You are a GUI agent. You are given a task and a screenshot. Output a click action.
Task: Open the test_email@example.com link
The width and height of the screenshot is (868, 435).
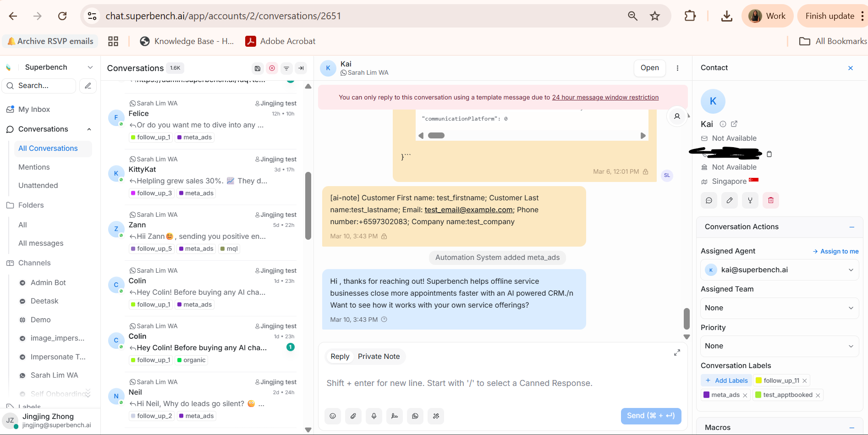(468, 210)
